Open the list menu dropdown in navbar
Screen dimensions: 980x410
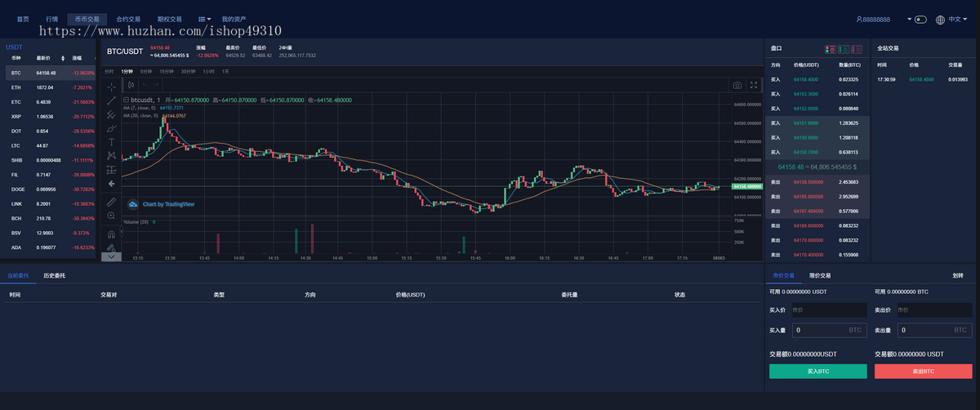[x=205, y=18]
